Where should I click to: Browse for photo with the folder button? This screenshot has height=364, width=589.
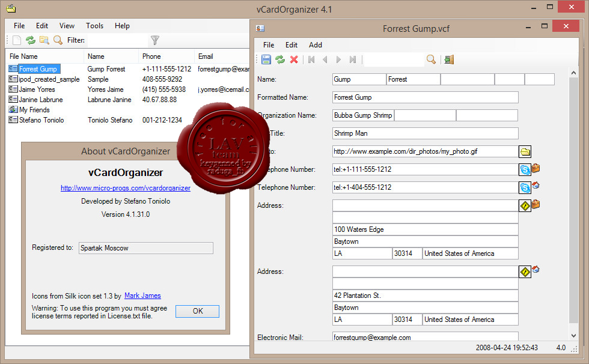525,151
